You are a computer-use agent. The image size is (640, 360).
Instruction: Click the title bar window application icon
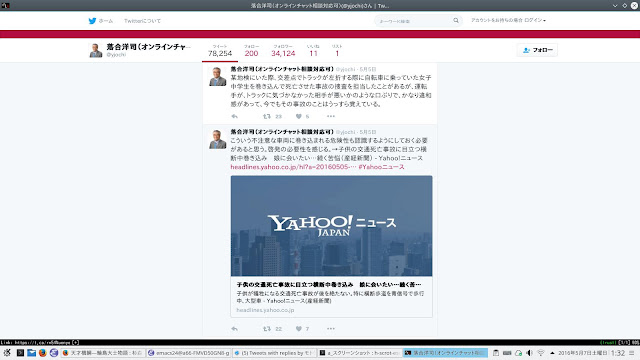(x=5, y=6)
